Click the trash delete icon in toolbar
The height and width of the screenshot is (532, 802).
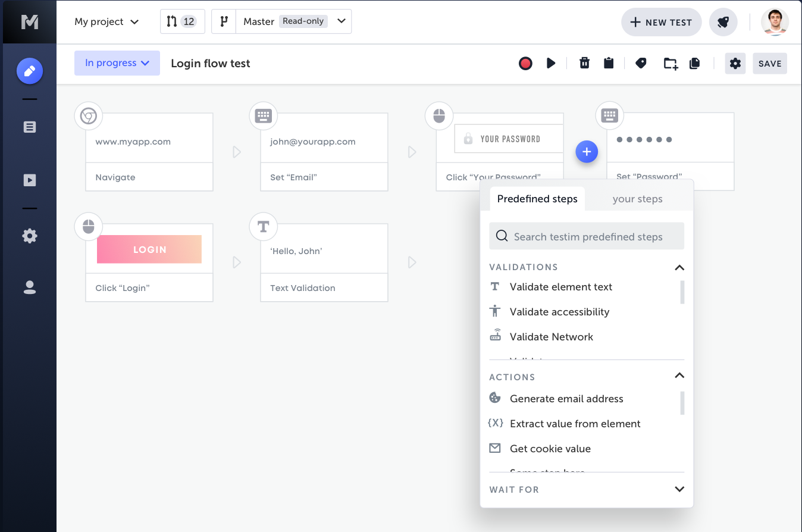point(584,63)
